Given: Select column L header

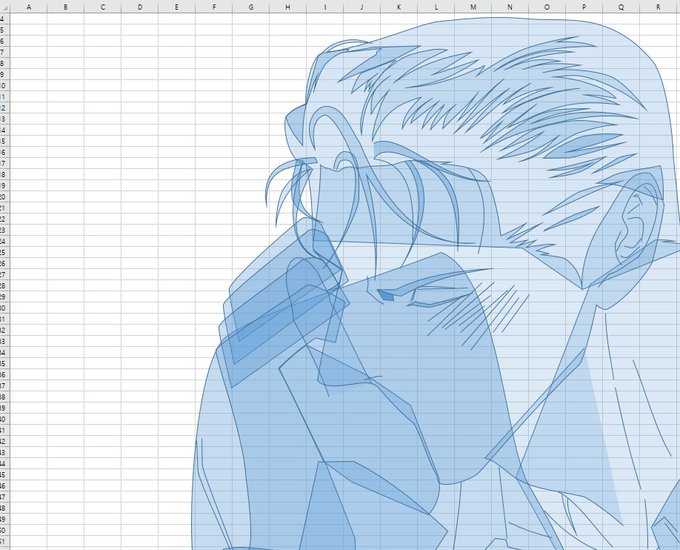Looking at the screenshot, I should [x=436, y=7].
